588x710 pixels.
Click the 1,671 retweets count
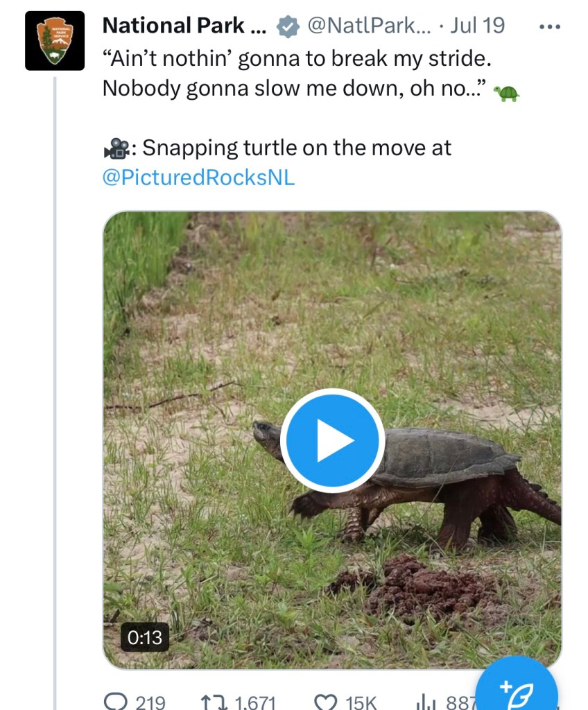[255, 702]
